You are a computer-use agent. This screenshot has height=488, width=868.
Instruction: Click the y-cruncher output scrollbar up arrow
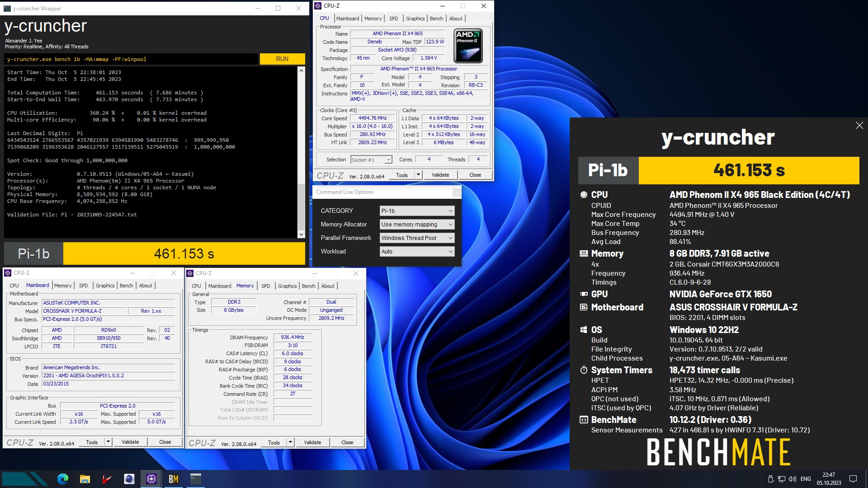click(301, 70)
